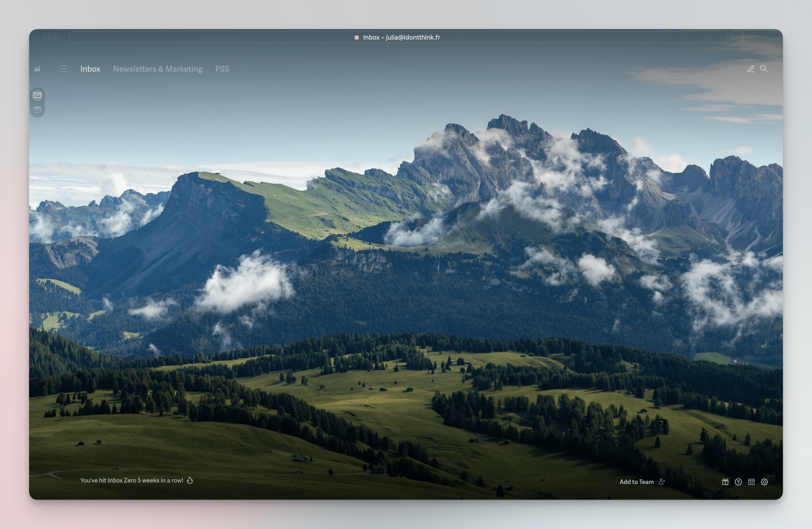This screenshot has width=812, height=529.
Task: Switch to the PSS tab
Action: click(x=222, y=69)
